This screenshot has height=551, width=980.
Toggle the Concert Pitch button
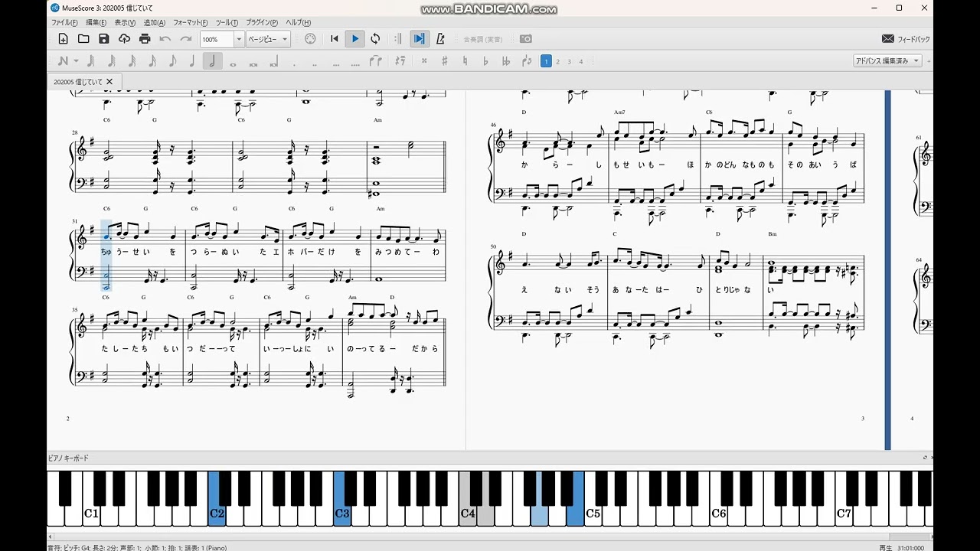[x=483, y=39]
